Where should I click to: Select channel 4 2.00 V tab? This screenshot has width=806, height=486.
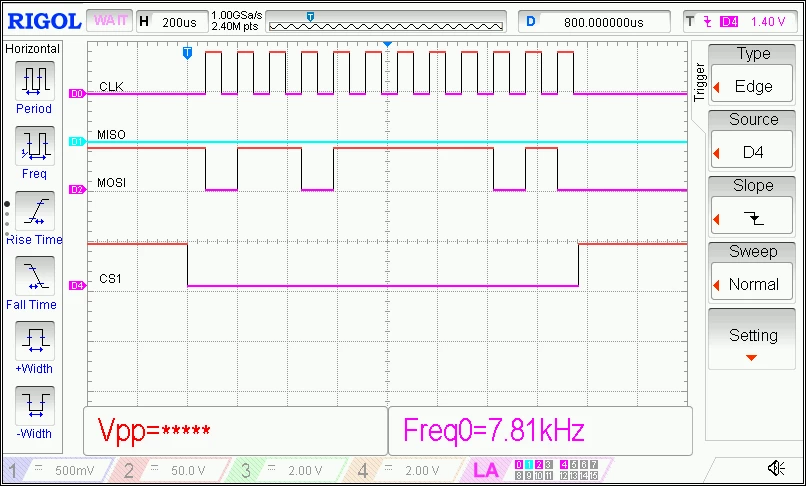pos(406,470)
